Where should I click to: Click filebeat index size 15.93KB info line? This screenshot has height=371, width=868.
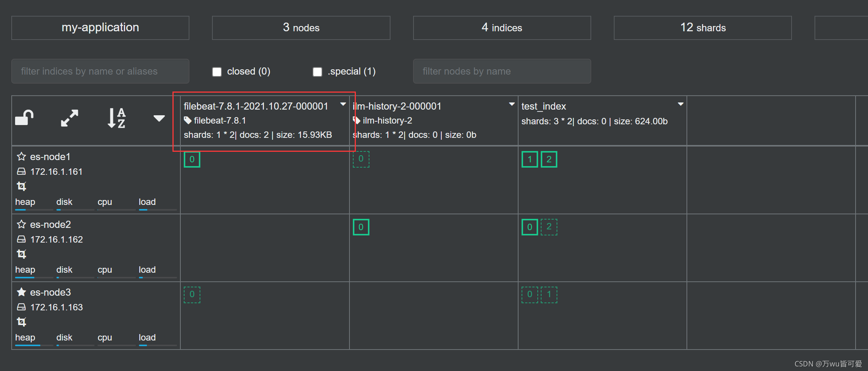(x=258, y=135)
